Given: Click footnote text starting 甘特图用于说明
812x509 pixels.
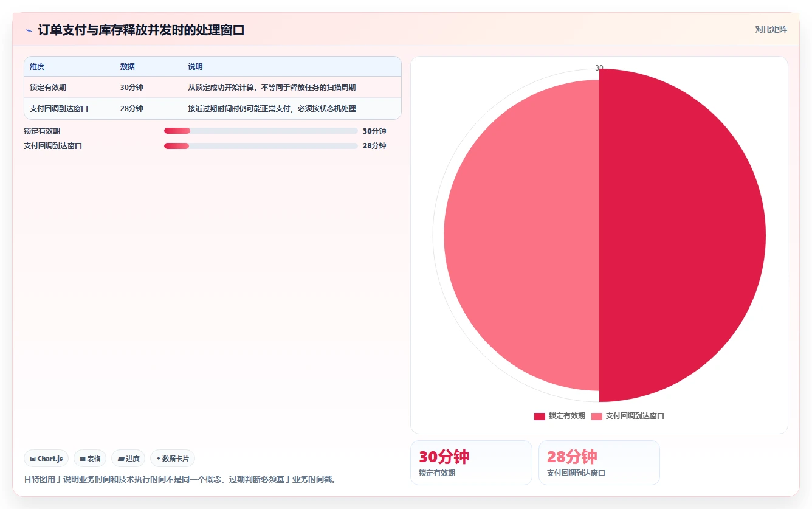Looking at the screenshot, I should tap(180, 479).
